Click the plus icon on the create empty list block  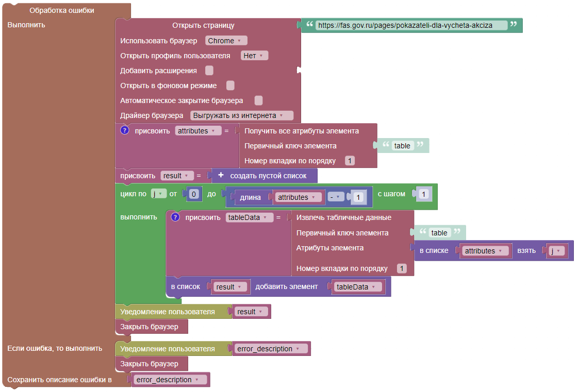[x=221, y=175]
